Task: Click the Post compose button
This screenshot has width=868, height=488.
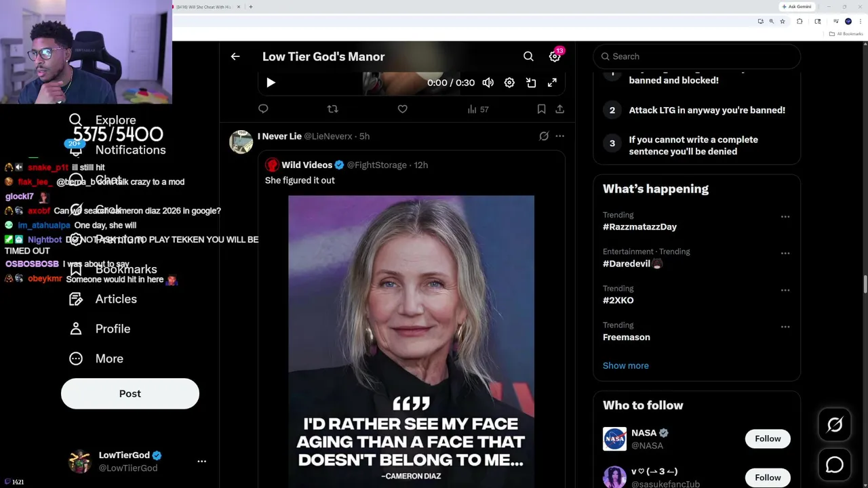Action: pyautogui.click(x=130, y=394)
